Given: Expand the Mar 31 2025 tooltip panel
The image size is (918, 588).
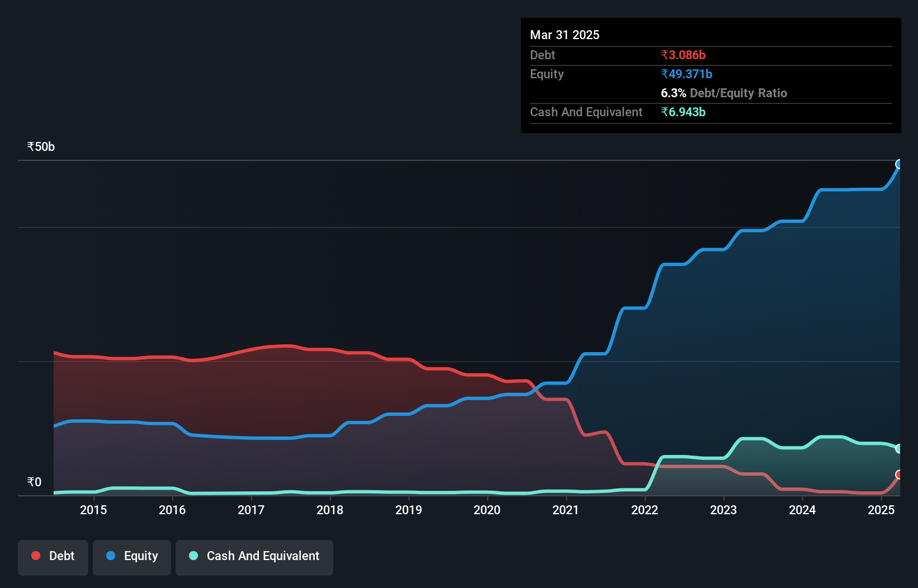Looking at the screenshot, I should (711, 75).
